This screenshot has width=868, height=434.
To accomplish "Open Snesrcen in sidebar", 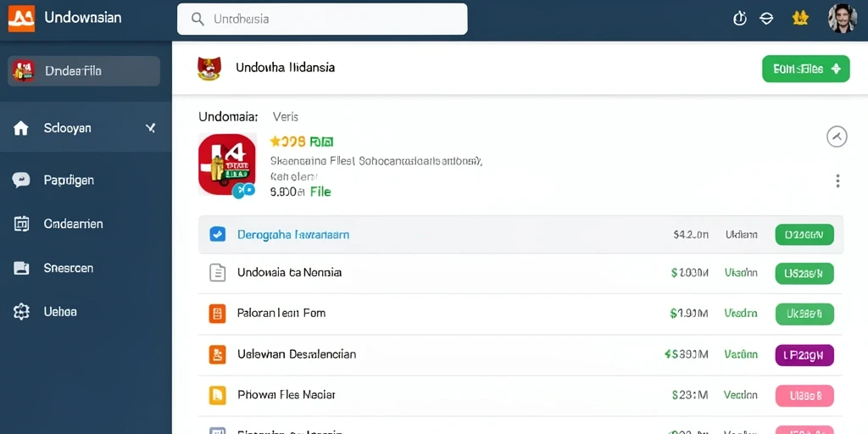I will 68,268.
